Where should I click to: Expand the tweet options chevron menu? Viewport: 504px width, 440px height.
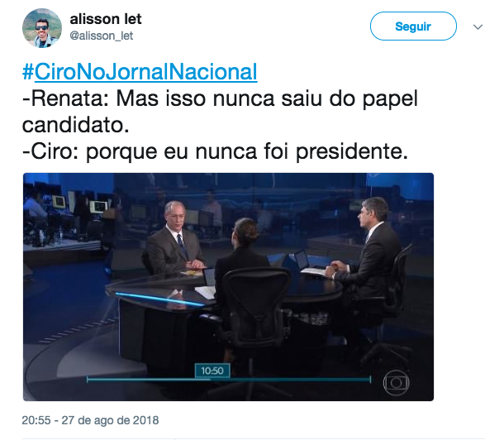tap(478, 27)
